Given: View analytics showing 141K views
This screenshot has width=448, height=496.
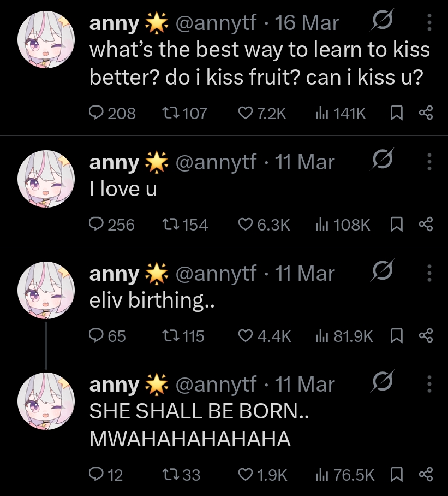Looking at the screenshot, I should [341, 113].
